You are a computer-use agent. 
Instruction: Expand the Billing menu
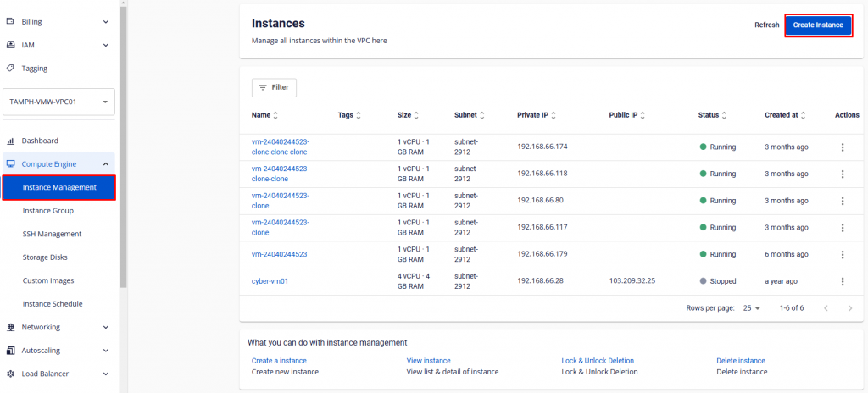105,21
